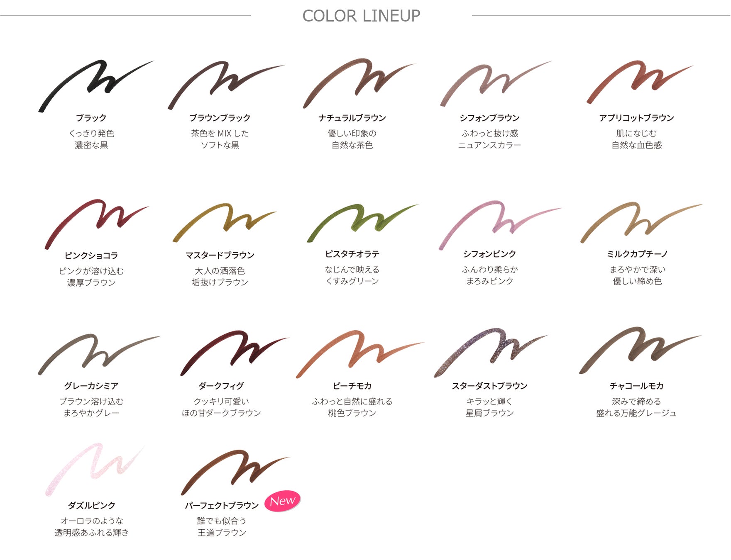The width and height of the screenshot is (731, 560).
Task: Click the sparkly ダズルピンク swatch
Action: (x=95, y=469)
